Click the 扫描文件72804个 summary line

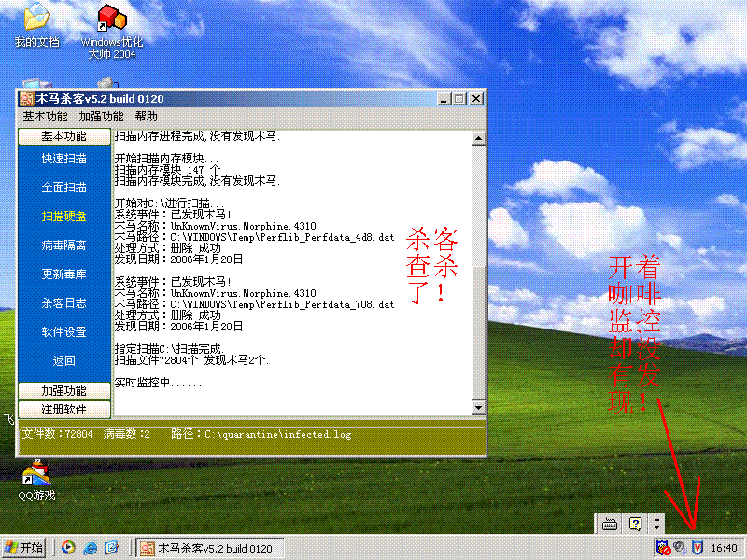tap(191, 360)
